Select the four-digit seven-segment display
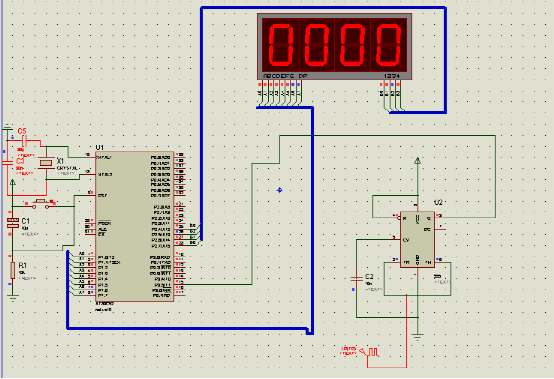 335,47
